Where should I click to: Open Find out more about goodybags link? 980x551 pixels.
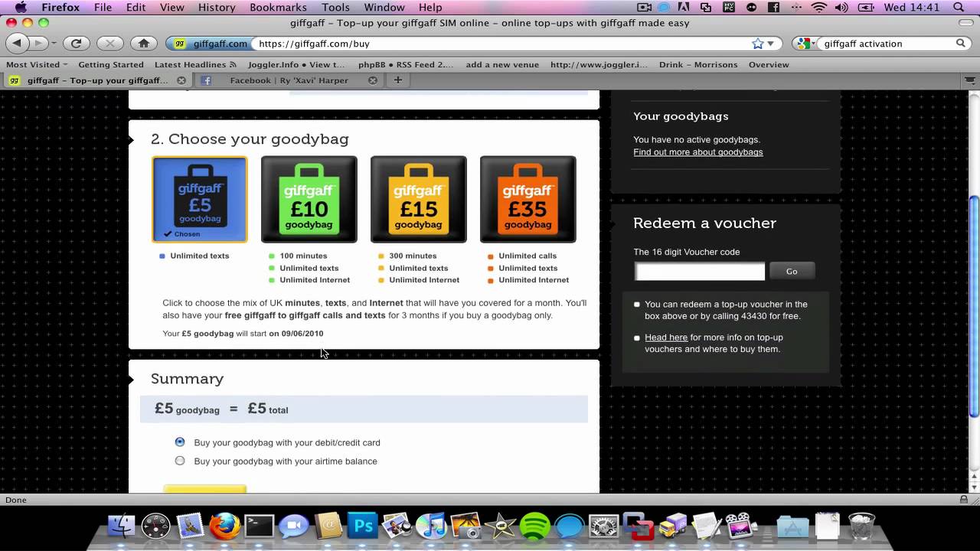point(698,152)
